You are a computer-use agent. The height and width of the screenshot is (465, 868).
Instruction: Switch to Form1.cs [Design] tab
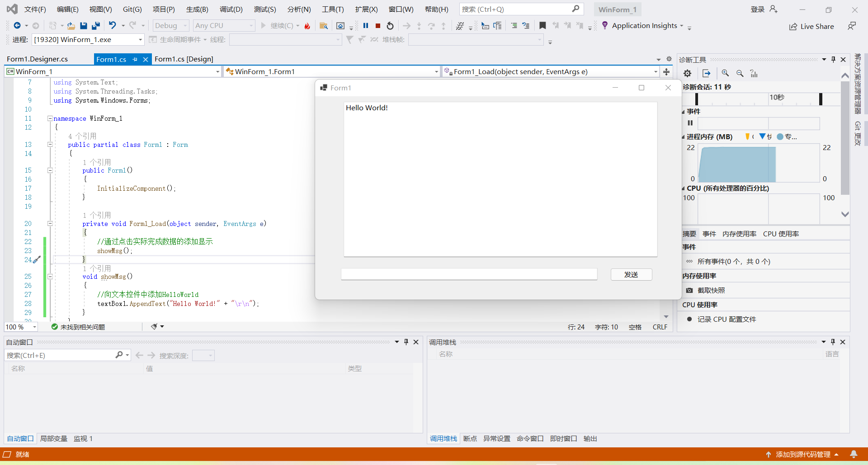pos(184,59)
